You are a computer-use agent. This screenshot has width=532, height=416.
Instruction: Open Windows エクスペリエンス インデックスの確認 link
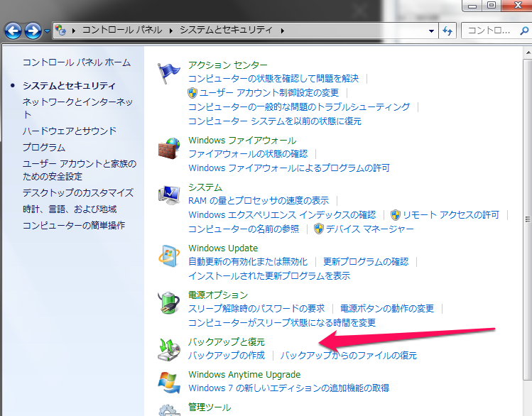282,215
